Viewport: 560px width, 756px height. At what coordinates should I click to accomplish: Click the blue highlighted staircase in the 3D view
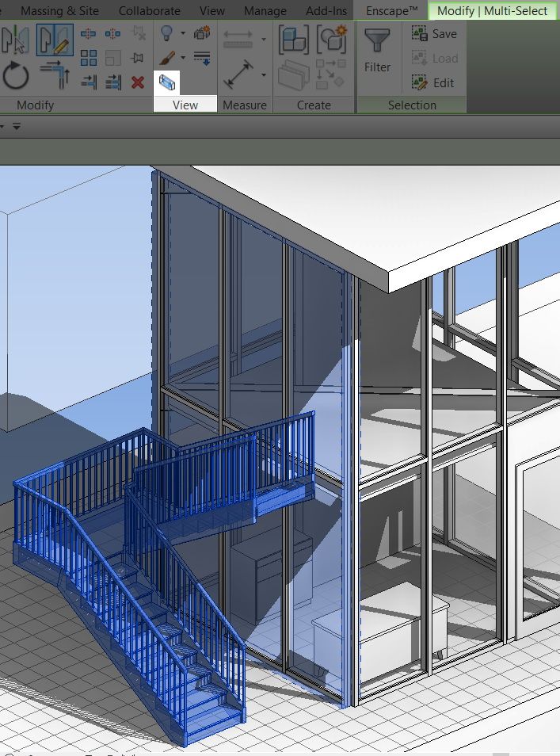coord(135,571)
